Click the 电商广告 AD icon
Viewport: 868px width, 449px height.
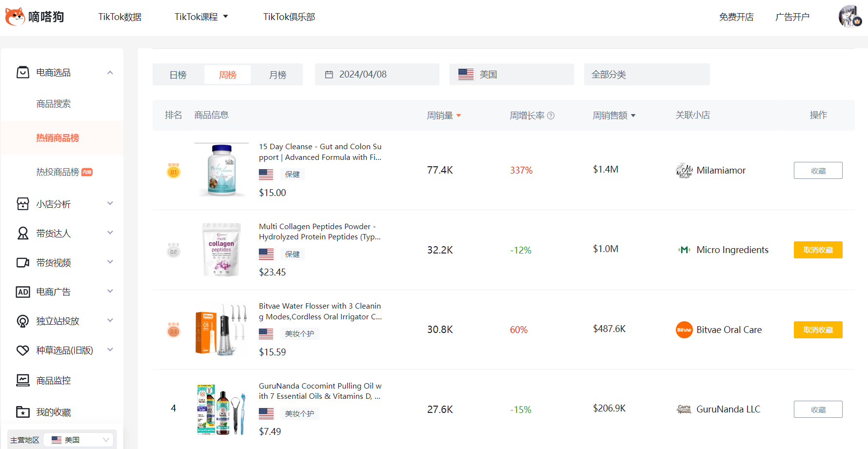pos(23,292)
